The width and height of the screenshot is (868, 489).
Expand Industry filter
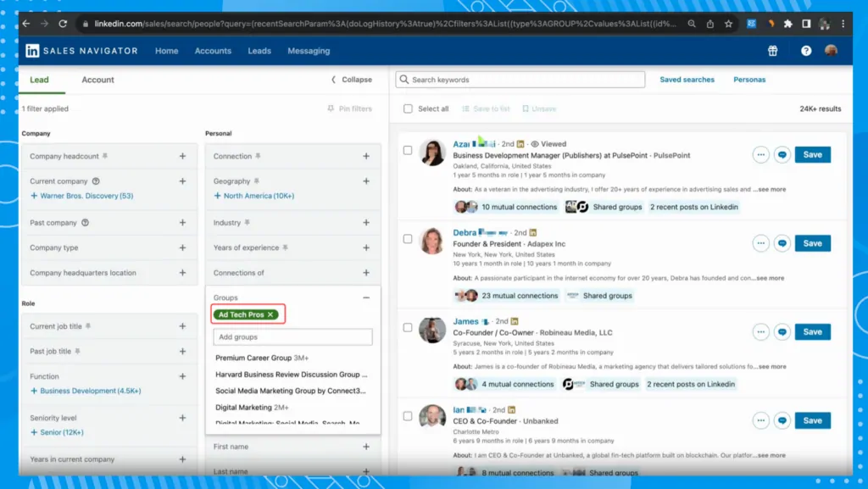[x=366, y=223]
